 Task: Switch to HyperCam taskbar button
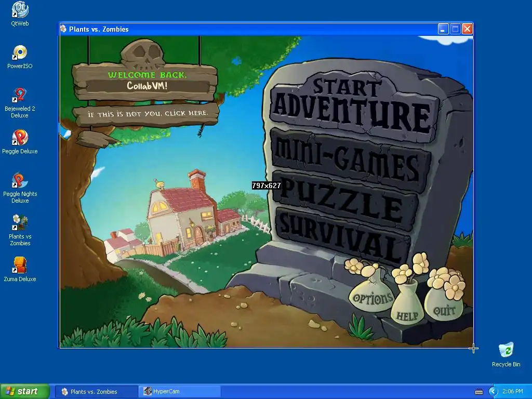coord(180,392)
